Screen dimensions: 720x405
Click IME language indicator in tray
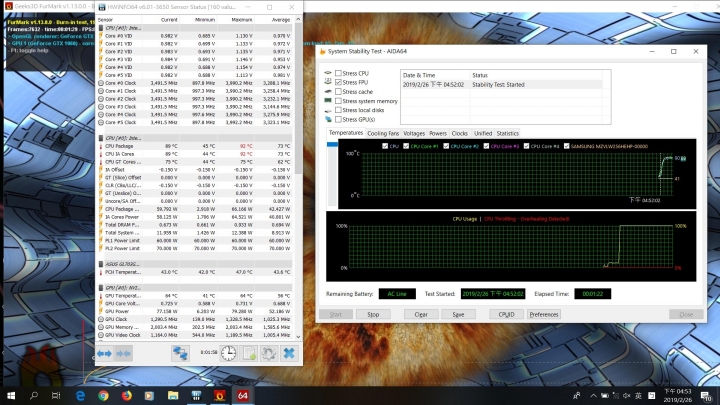coord(638,395)
